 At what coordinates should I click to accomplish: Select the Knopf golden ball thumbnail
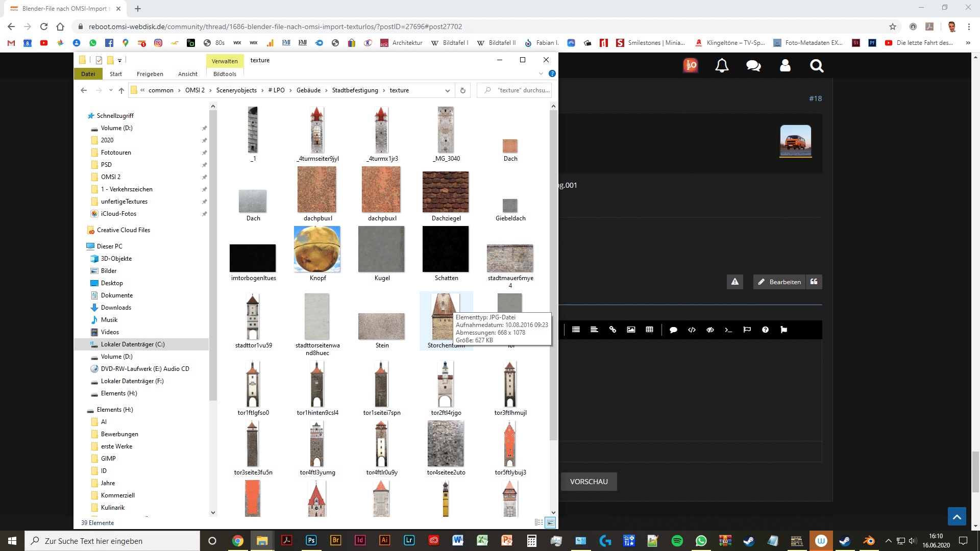coord(317,249)
